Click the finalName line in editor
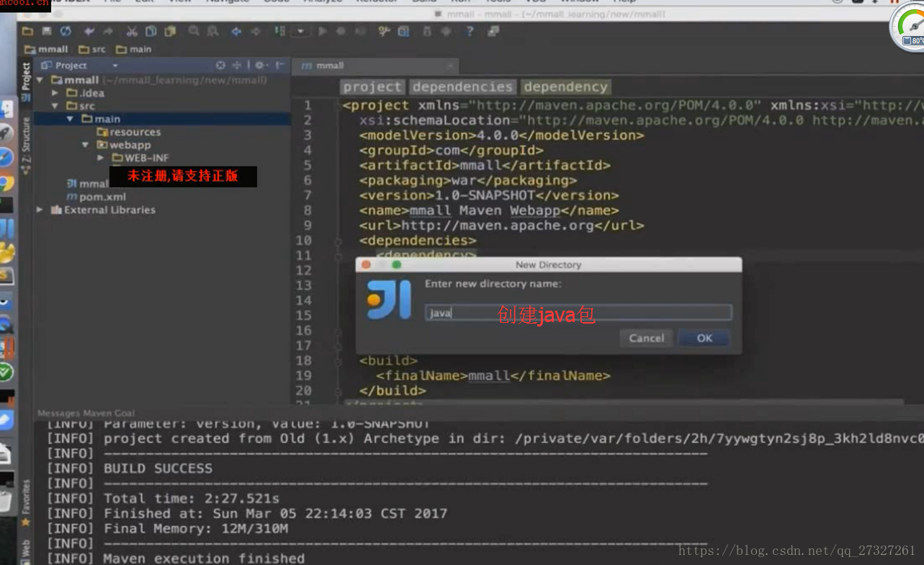The width and height of the screenshot is (924, 565). 493,375
